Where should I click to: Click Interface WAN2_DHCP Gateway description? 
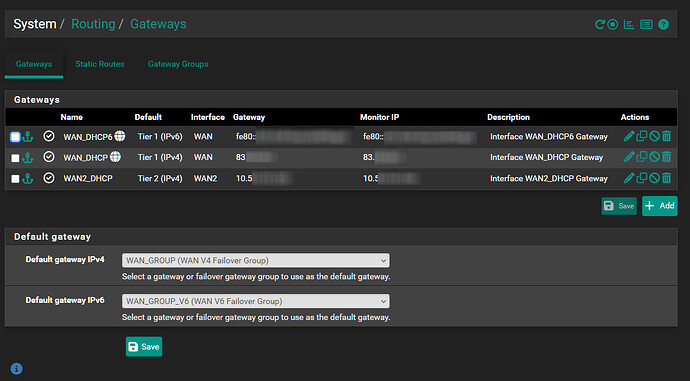549,179
